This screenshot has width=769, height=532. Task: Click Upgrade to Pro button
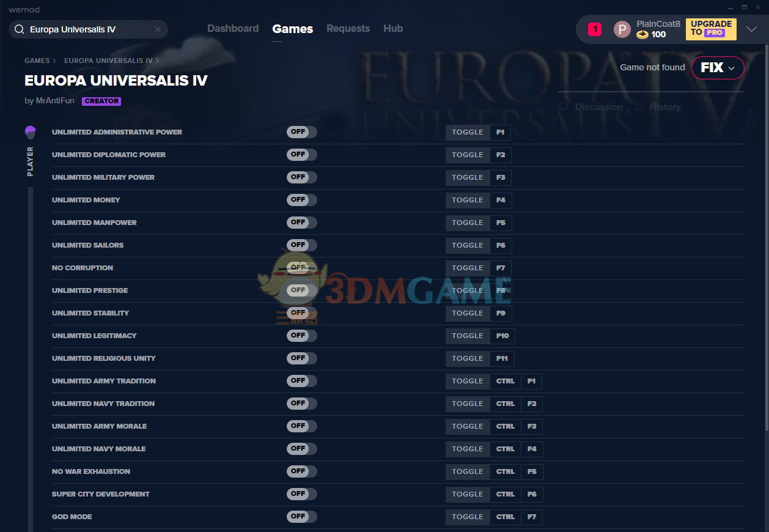click(711, 29)
